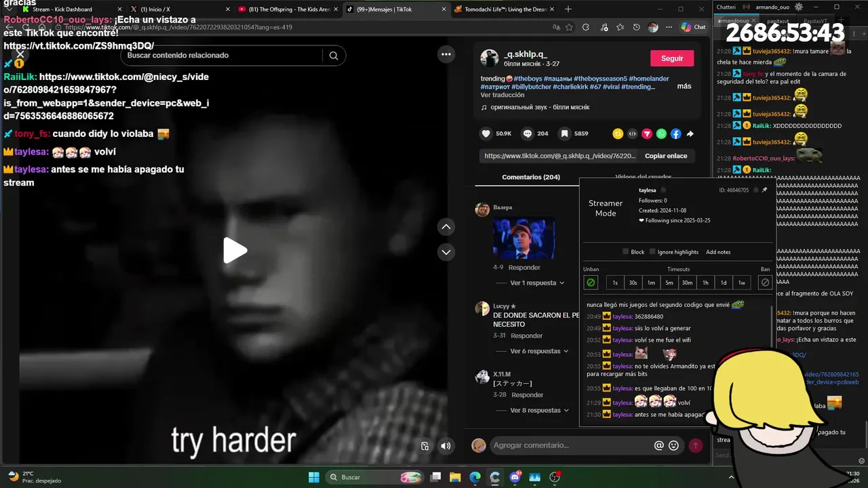This screenshot has height=488, width=868.
Task: Open the emoji picker in comment box
Action: [673, 445]
